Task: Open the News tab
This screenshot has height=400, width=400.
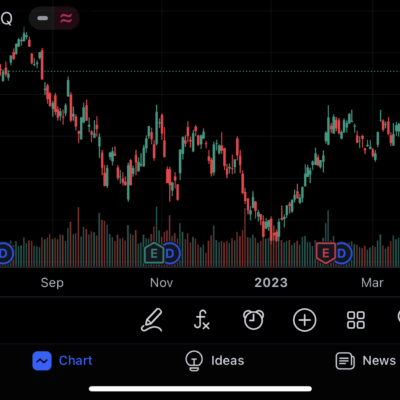Action: (366, 361)
